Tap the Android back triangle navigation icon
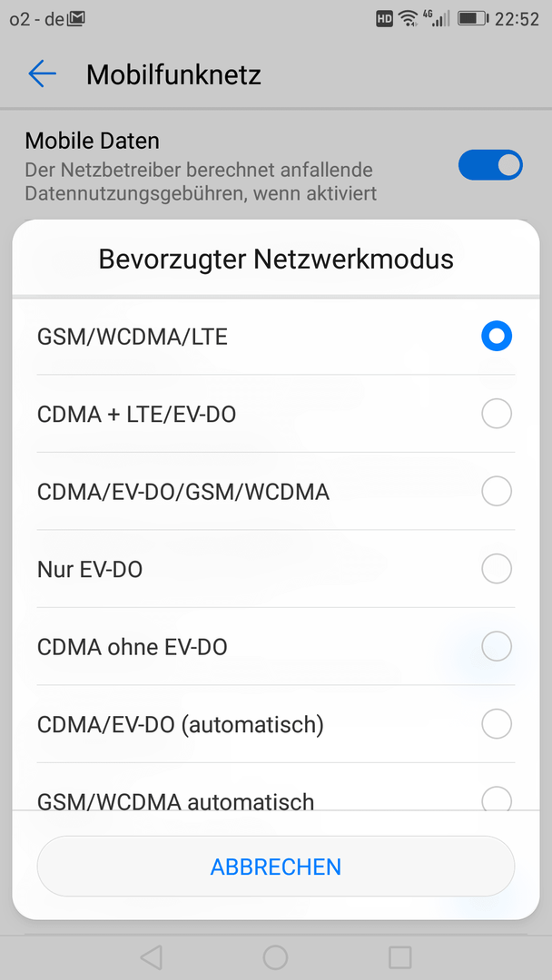Viewport: 552px width, 980px height. click(x=152, y=957)
